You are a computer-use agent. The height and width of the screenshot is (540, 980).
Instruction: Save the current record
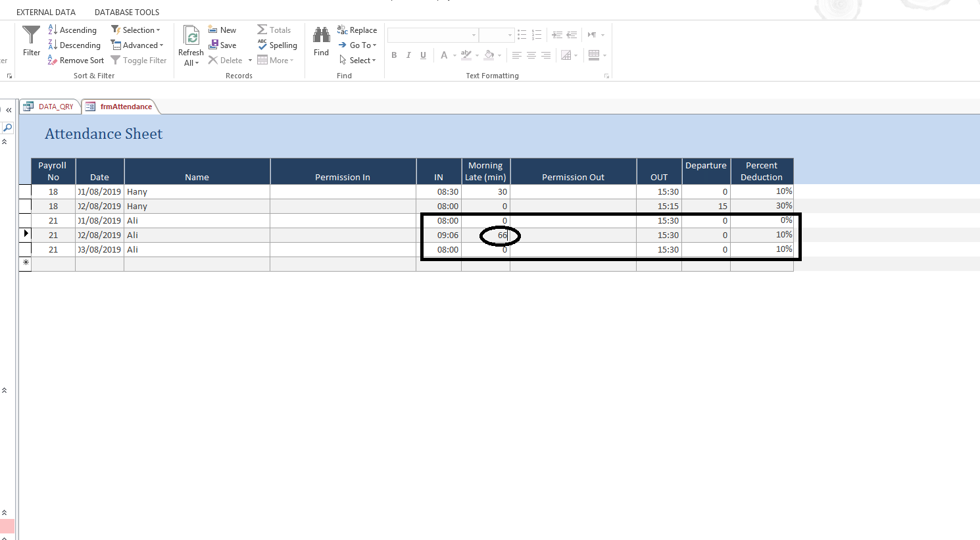pos(222,45)
